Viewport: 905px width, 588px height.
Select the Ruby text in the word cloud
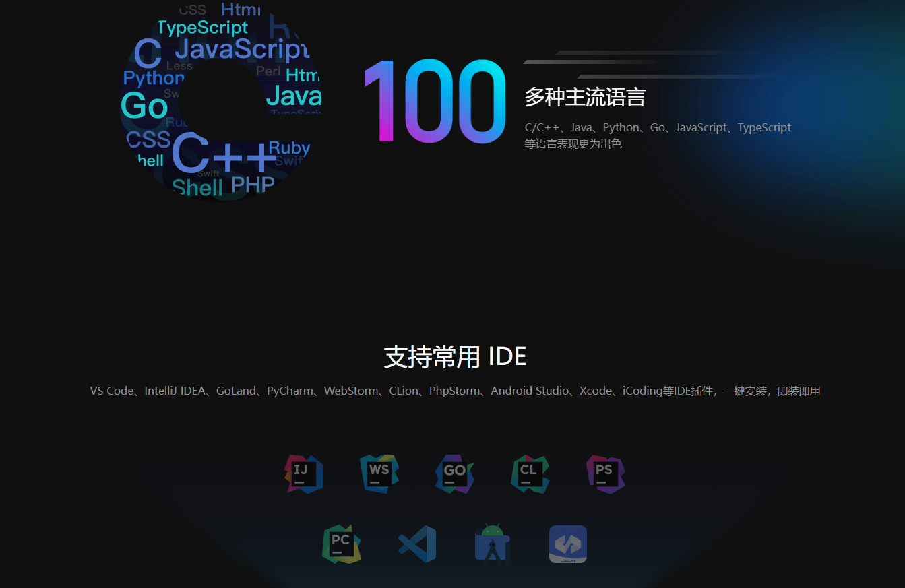click(x=289, y=148)
